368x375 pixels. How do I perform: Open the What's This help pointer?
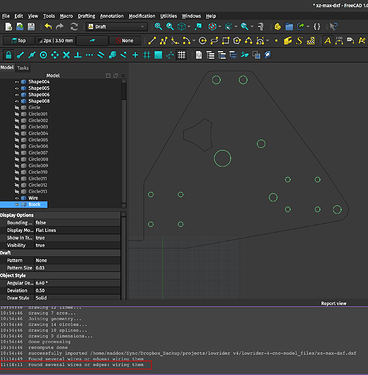[x=333, y=27]
